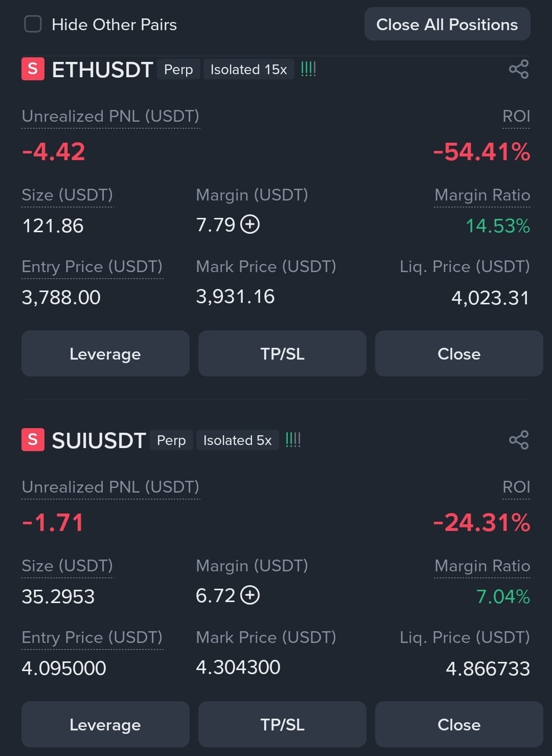
Task: Share the SUIUSDT position
Action: point(519,440)
